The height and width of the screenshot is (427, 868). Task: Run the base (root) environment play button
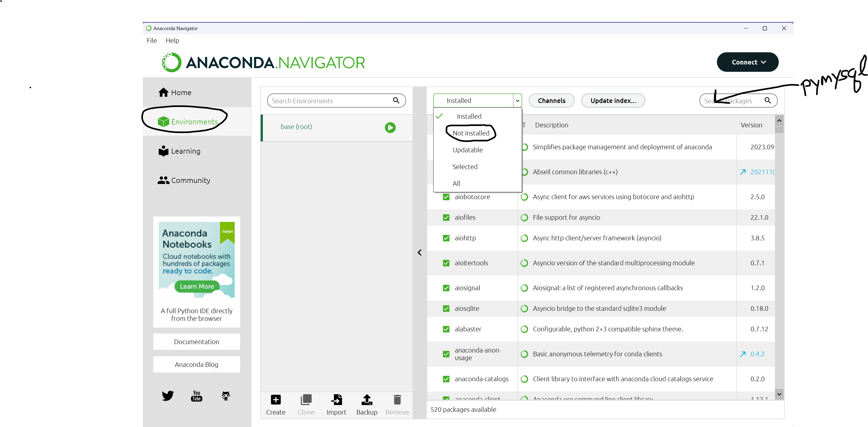390,128
